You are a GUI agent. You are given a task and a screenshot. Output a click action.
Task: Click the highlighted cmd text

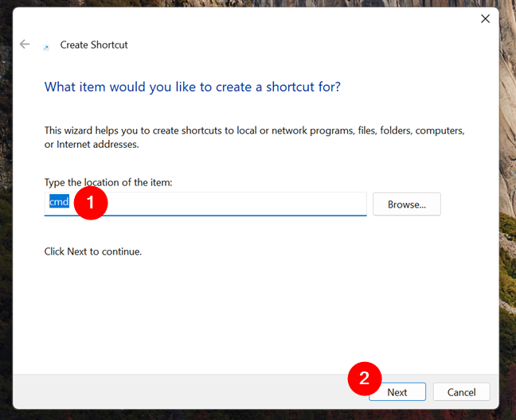[x=59, y=201]
